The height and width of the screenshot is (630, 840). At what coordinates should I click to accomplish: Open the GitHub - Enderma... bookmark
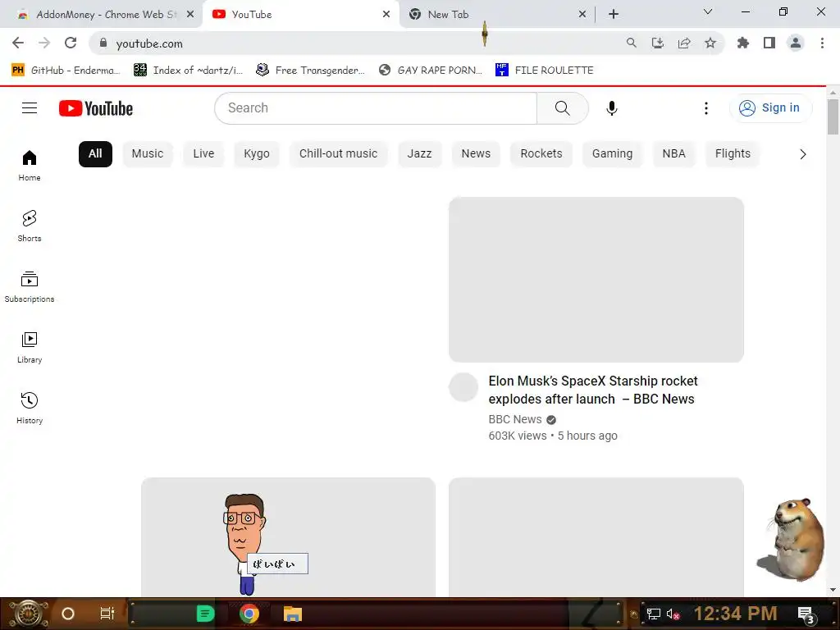(66, 71)
